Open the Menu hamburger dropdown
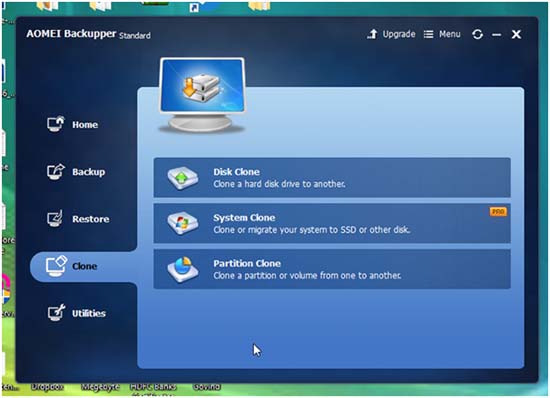 [x=442, y=34]
